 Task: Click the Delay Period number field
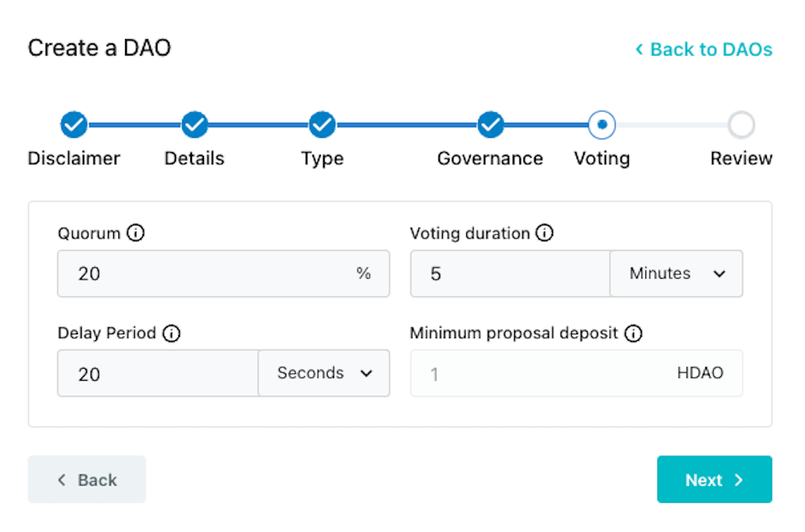pyautogui.click(x=157, y=373)
